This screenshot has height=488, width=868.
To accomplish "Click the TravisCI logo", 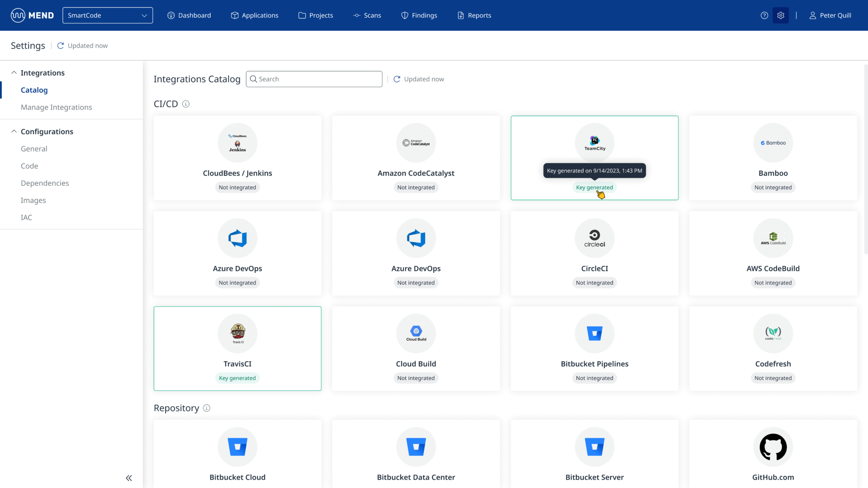I will [237, 334].
